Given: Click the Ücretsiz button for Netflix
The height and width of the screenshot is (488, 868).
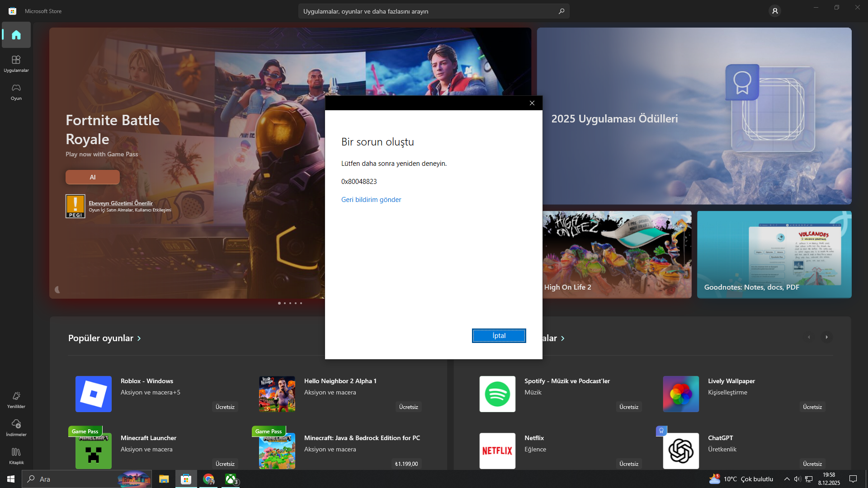Looking at the screenshot, I should [629, 464].
